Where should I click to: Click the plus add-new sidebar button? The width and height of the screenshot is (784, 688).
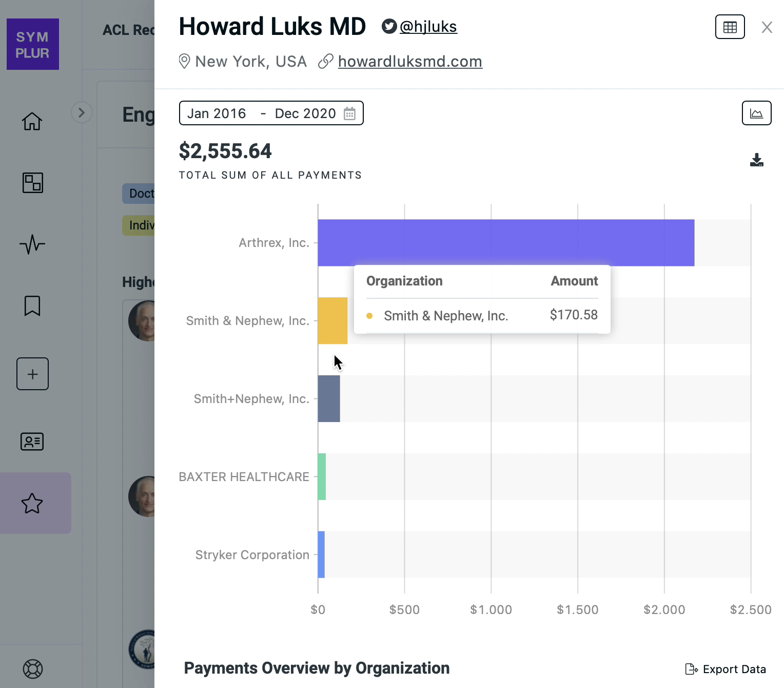32,374
